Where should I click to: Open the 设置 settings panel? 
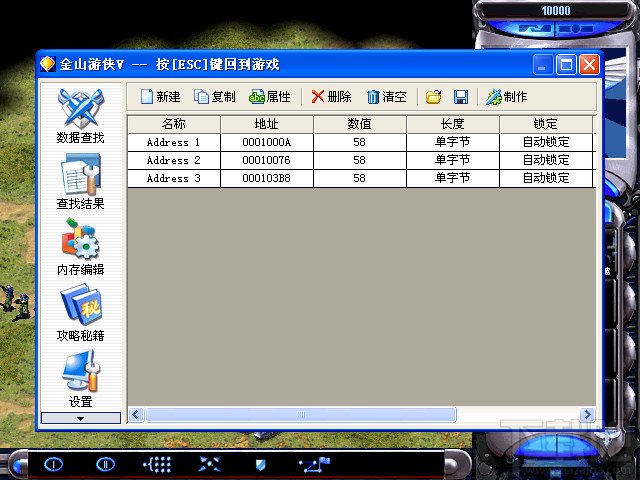pos(80,379)
